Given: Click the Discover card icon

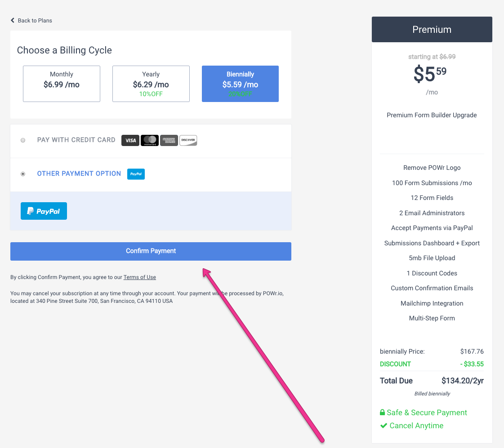Looking at the screenshot, I should click(x=188, y=140).
